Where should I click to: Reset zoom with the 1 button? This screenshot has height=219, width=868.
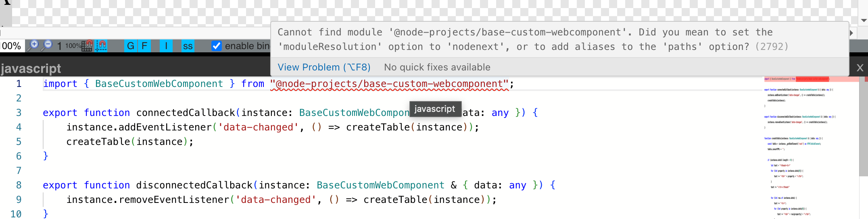pyautogui.click(x=59, y=46)
